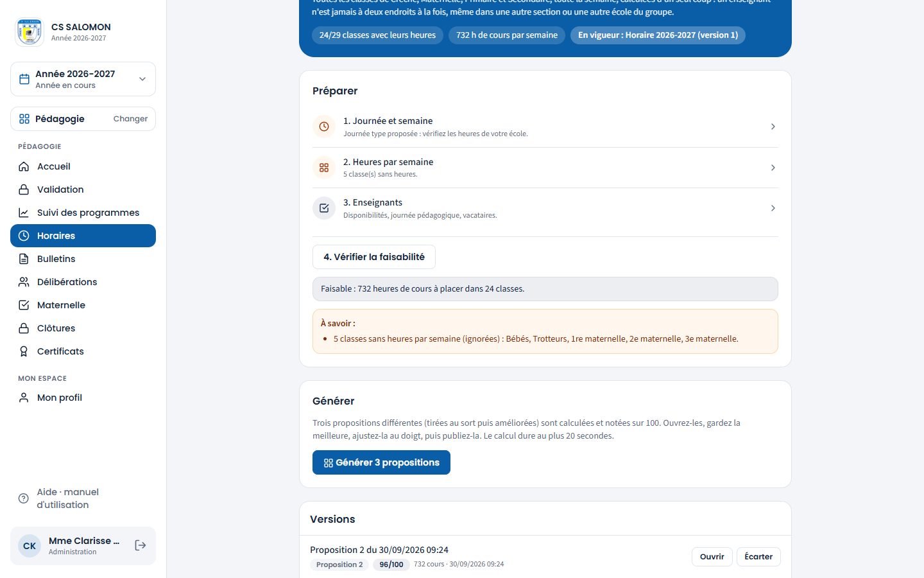
Task: Click the Certificats ribbon award icon
Action: pos(24,351)
